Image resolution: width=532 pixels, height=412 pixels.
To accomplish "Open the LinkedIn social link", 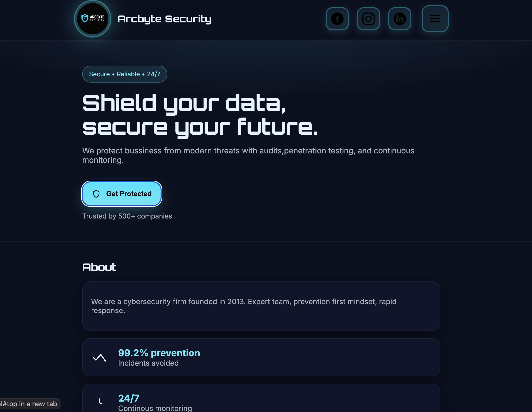I will point(400,19).
